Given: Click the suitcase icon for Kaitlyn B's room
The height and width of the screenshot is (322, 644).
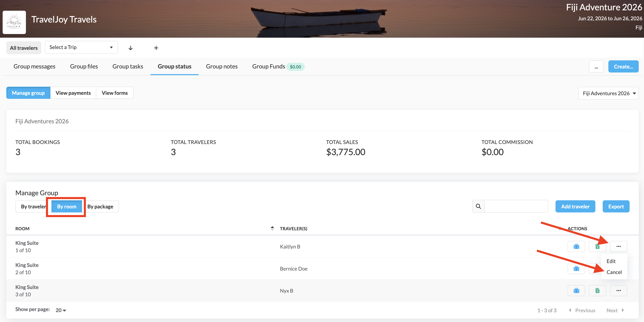Looking at the screenshot, I should click(x=576, y=246).
